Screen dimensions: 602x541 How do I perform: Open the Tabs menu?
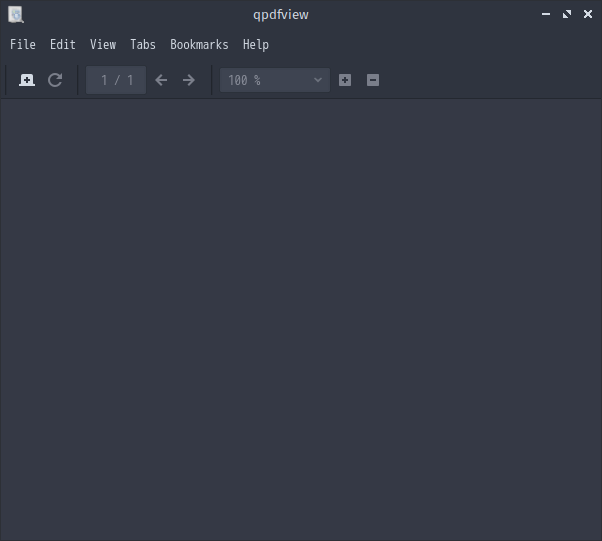pos(143,45)
